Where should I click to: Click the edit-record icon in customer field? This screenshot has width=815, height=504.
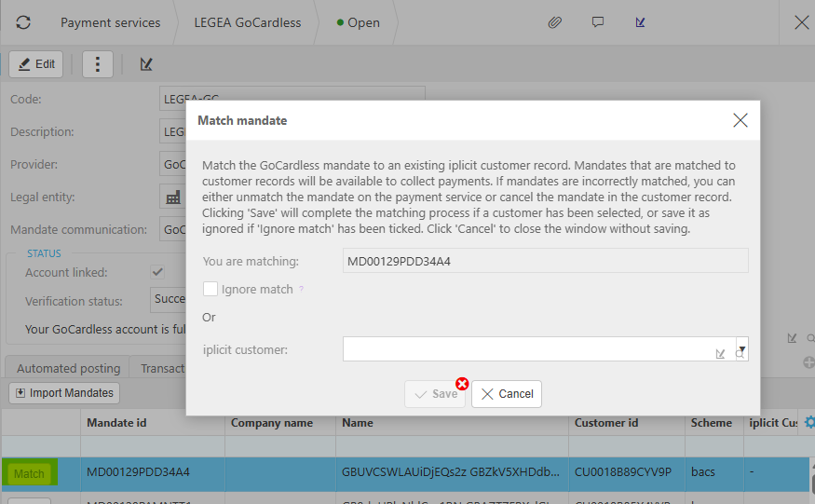coord(720,353)
